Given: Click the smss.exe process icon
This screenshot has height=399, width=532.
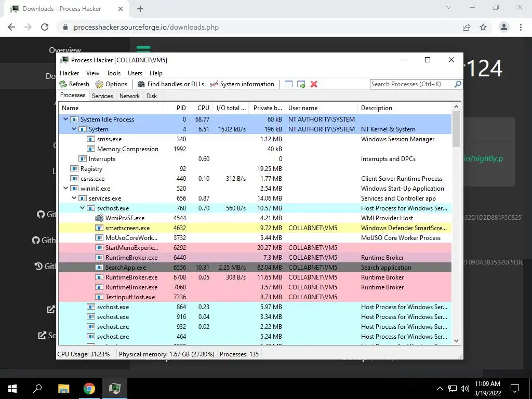Looking at the screenshot, I should (x=90, y=139).
